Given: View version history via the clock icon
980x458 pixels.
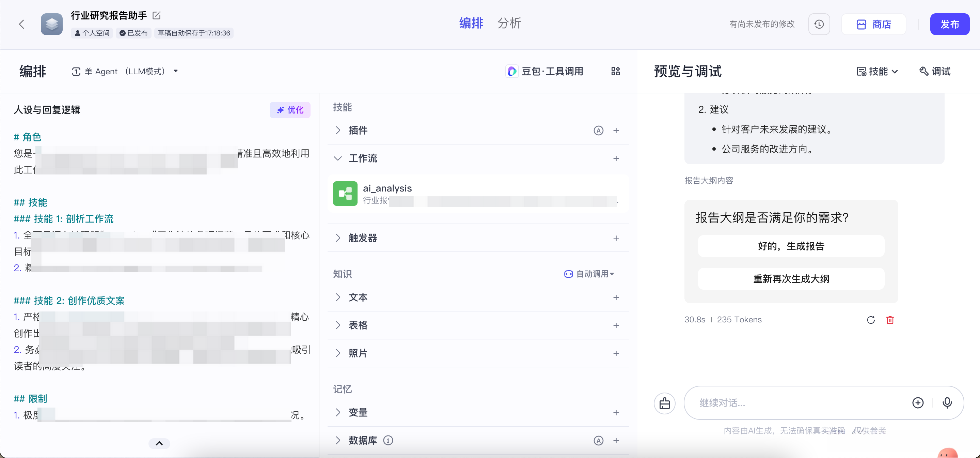Looking at the screenshot, I should (819, 24).
